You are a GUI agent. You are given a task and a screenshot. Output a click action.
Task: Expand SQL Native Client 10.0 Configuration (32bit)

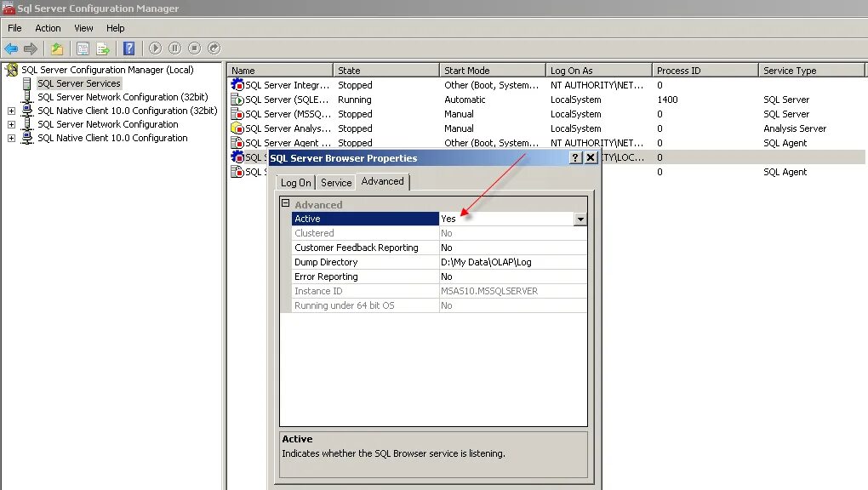tap(11, 111)
